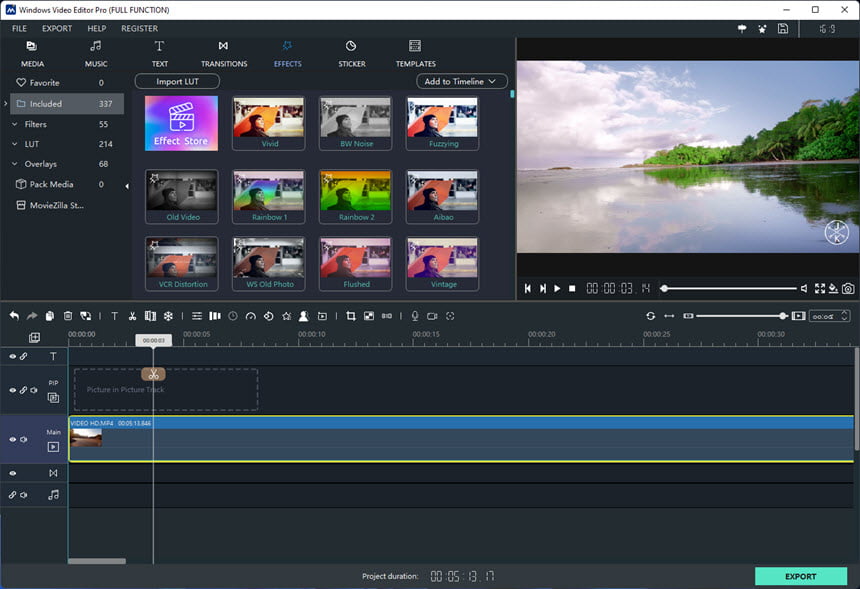
Task: Add text using the T toolbar icon
Action: 115,316
